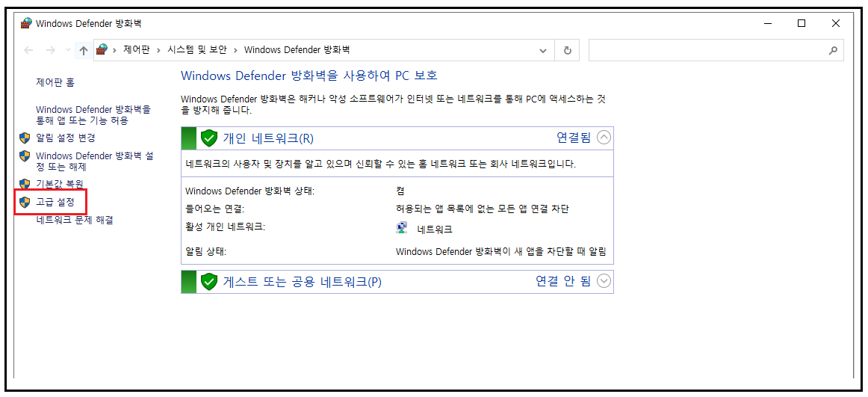The height and width of the screenshot is (397, 868).
Task: Click the shield icon beside 알림 설정 변경
Action: 25,138
